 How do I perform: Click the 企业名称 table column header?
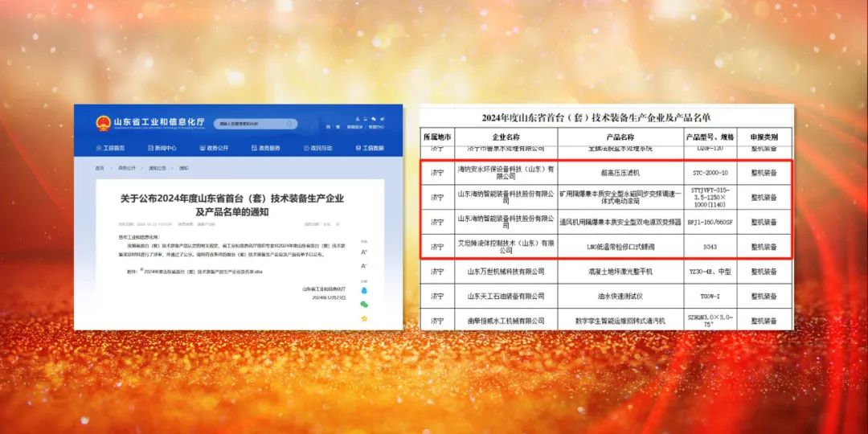(x=506, y=137)
